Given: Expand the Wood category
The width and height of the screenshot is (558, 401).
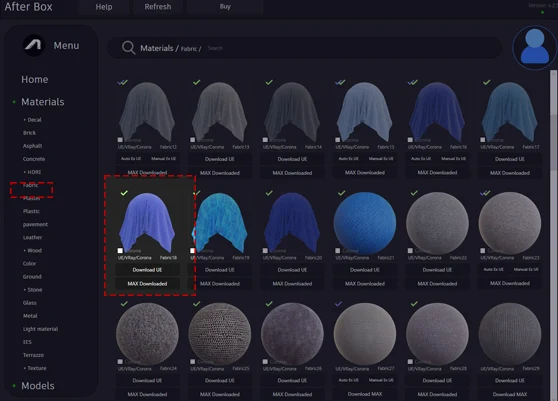Looking at the screenshot, I should click(32, 250).
